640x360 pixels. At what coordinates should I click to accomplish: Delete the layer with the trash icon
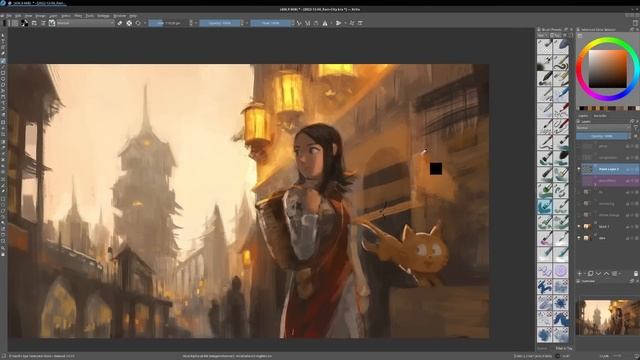coord(636,273)
